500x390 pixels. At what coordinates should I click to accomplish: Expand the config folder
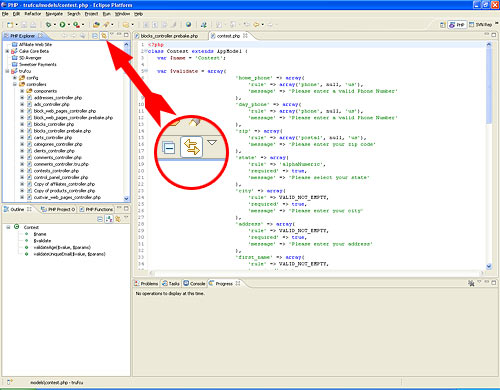click(15, 78)
